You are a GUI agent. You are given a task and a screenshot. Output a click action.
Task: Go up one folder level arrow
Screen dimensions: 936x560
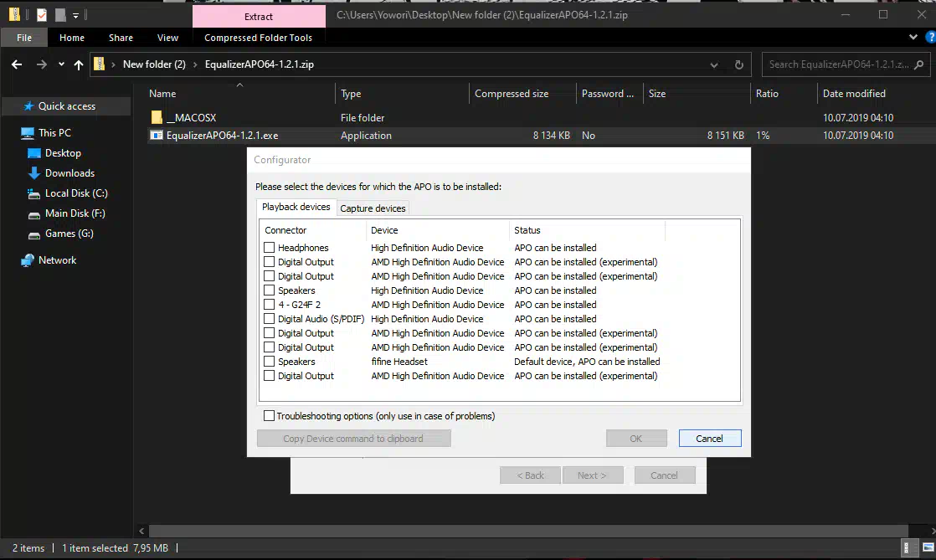pyautogui.click(x=78, y=64)
